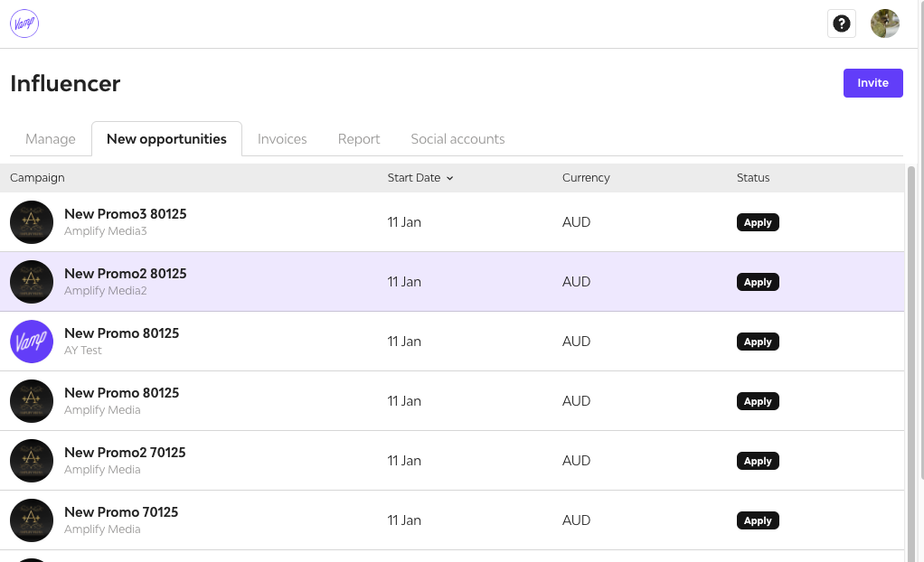The height and width of the screenshot is (562, 924).
Task: Open New Promo 80125 title above Amplify Media
Action: point(121,393)
